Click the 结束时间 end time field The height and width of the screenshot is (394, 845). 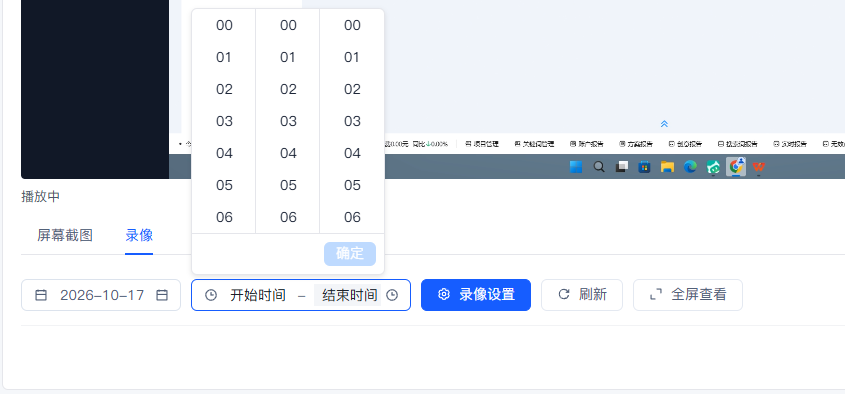[349, 295]
